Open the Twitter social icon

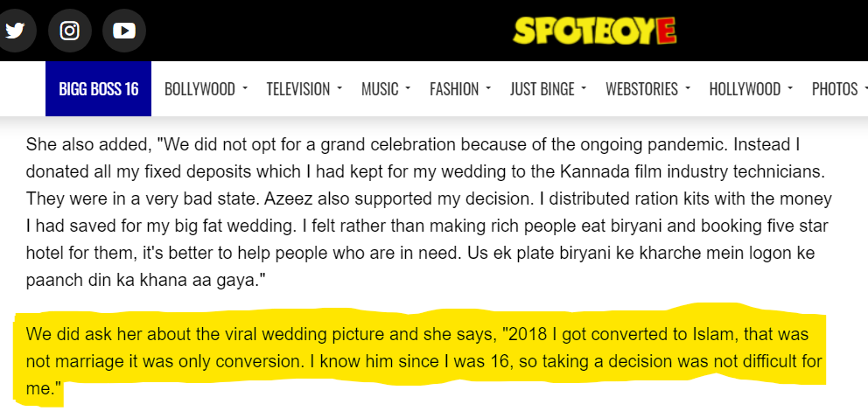[x=14, y=31]
